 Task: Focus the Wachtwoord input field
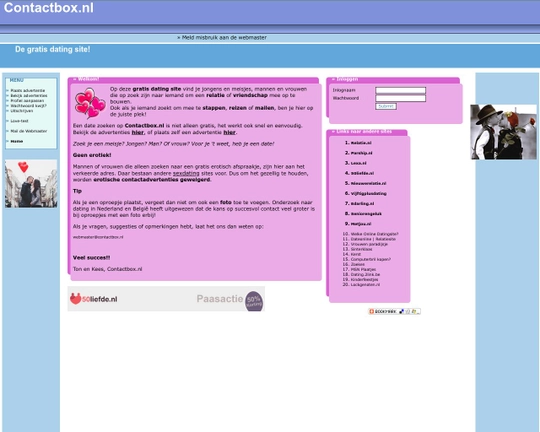(400, 99)
